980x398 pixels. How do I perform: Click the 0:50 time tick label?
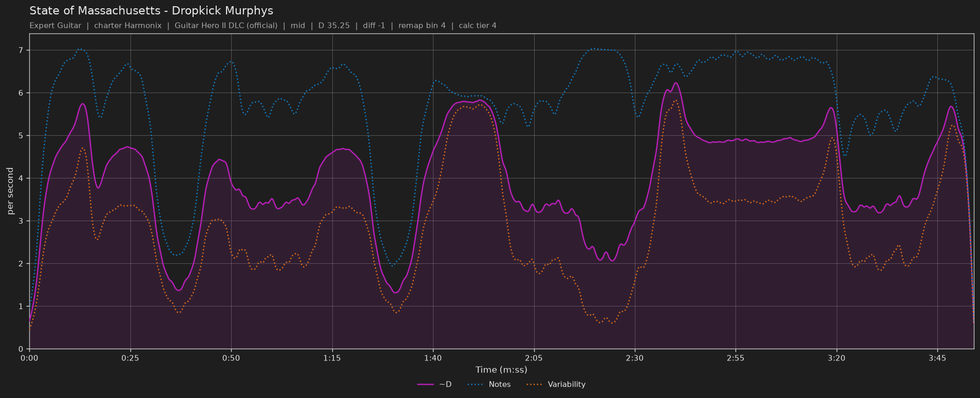point(231,358)
